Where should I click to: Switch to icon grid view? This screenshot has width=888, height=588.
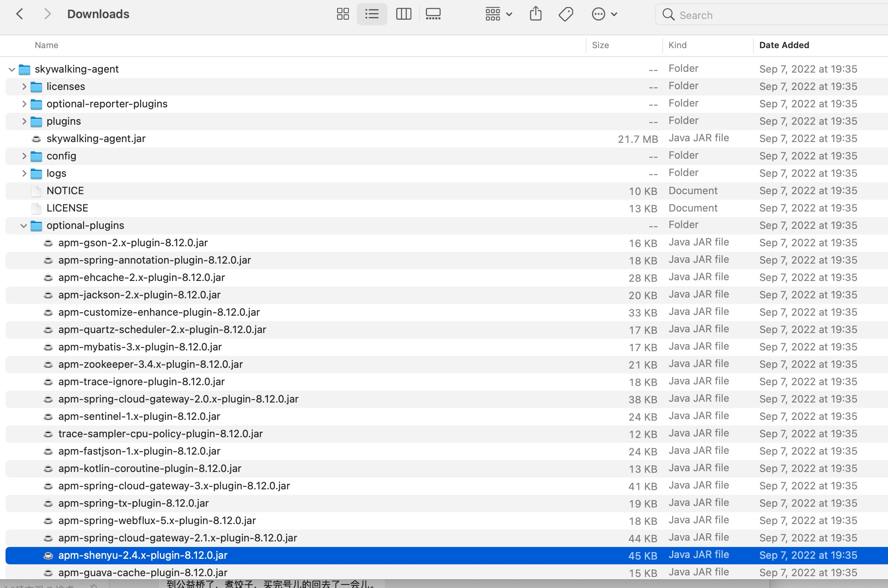tap(343, 14)
